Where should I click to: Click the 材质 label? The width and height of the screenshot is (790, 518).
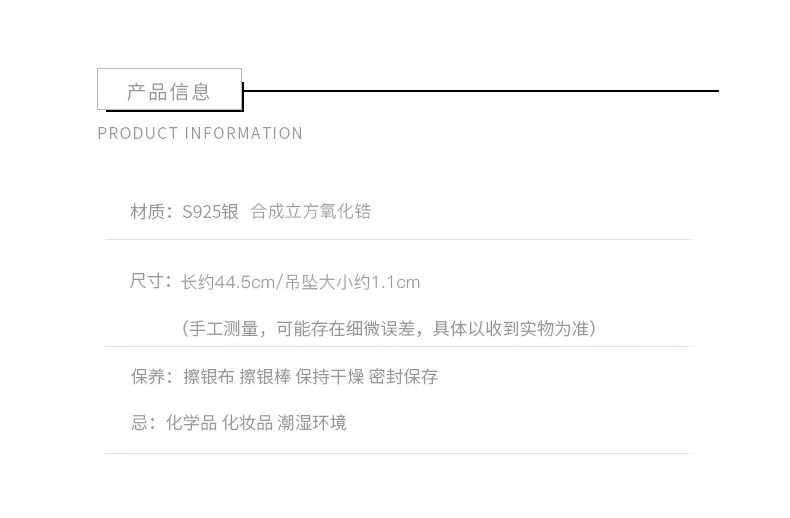point(148,212)
